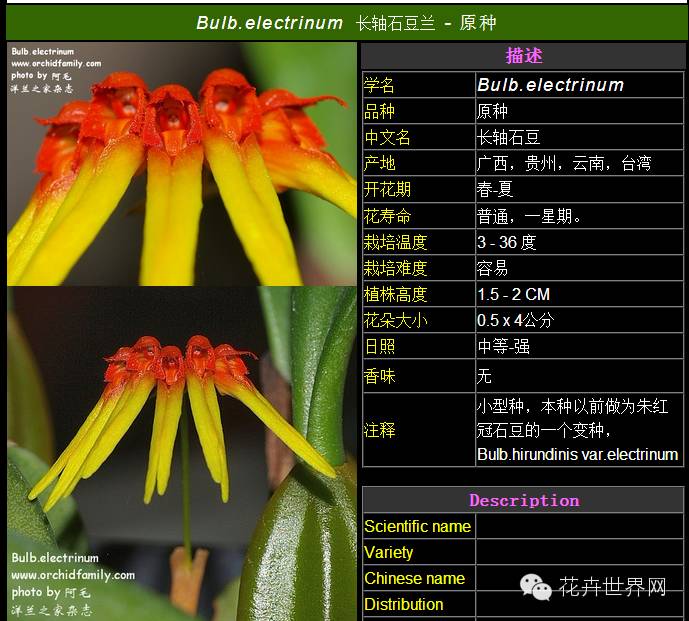Click the www.orchidfamily.com watermark in bottom photo
Image resolution: width=689 pixels, height=621 pixels.
coord(72,575)
